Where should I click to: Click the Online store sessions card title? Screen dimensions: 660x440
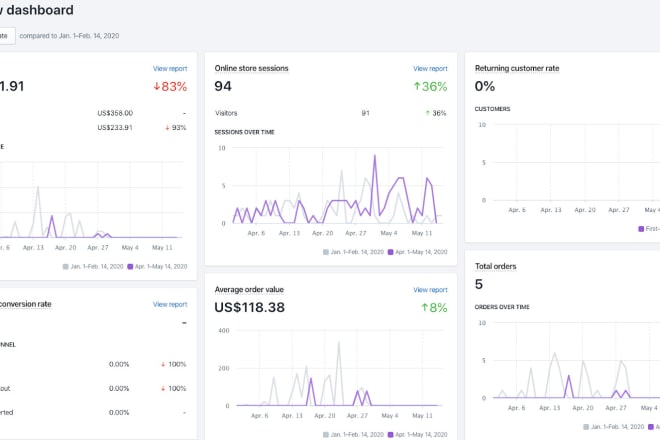[x=251, y=68]
